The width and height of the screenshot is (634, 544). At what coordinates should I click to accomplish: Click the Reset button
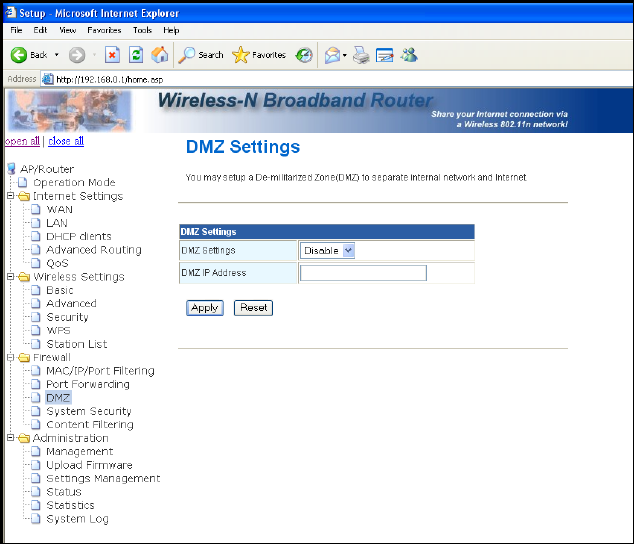click(254, 308)
